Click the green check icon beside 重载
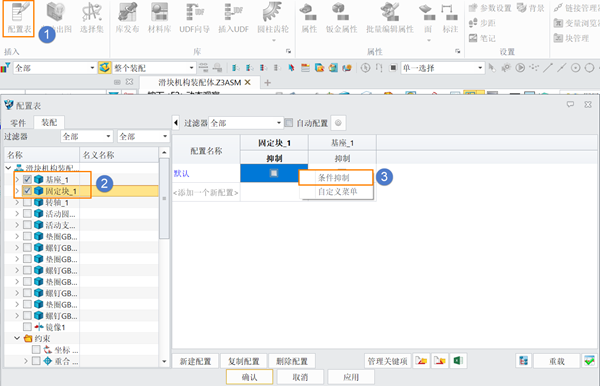The image size is (600, 386). coord(589,361)
